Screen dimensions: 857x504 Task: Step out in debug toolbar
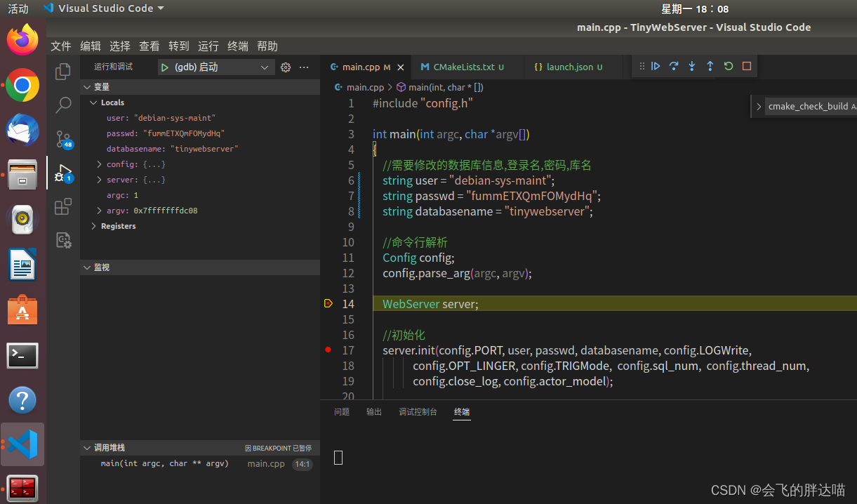710,66
